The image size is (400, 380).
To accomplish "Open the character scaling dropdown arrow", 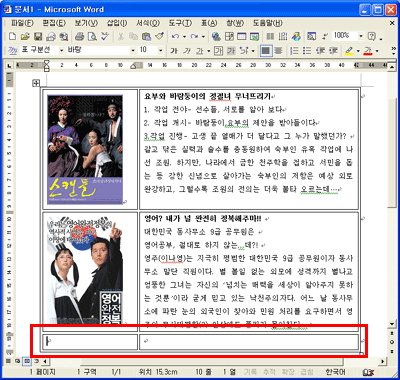I will 253,51.
